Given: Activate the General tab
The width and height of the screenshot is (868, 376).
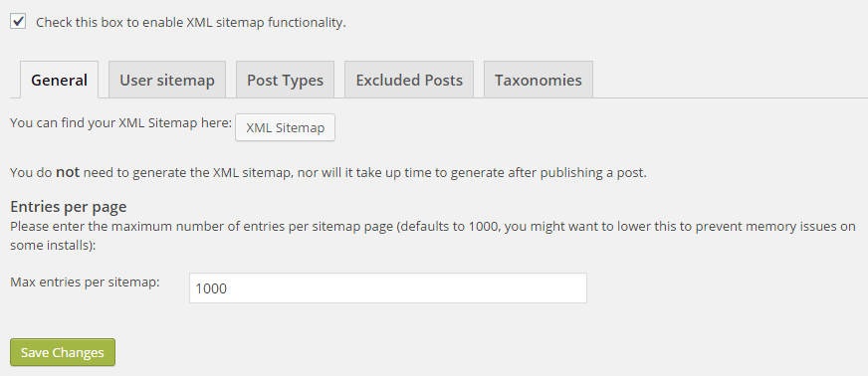Looking at the screenshot, I should 60,81.
